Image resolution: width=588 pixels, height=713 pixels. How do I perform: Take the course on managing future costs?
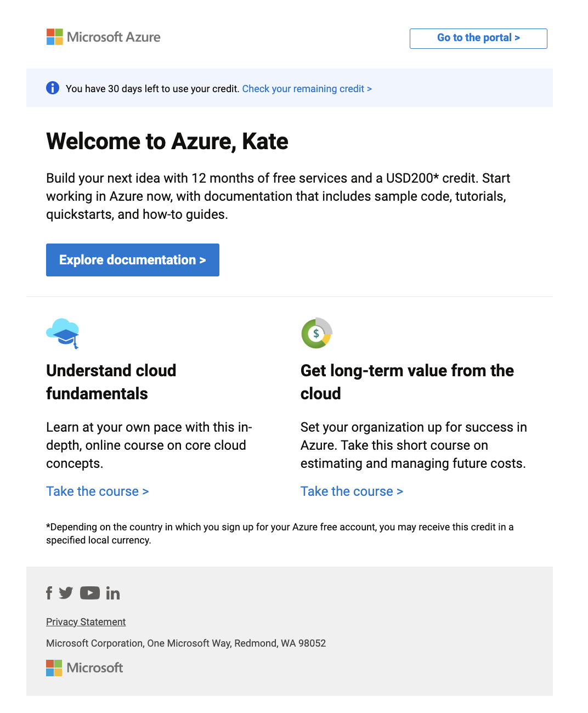[x=352, y=491]
